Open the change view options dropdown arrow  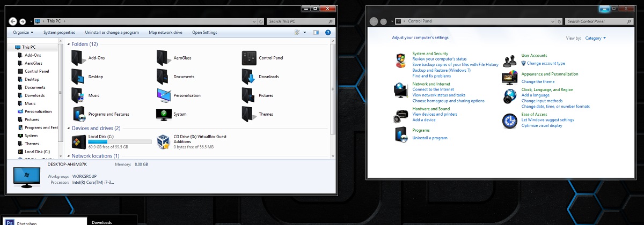coord(305,33)
